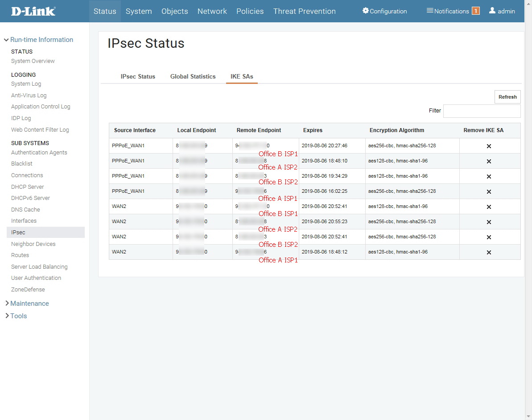Image resolution: width=532 pixels, height=420 pixels.
Task: Switch to Global Statistics tab
Action: (x=193, y=76)
